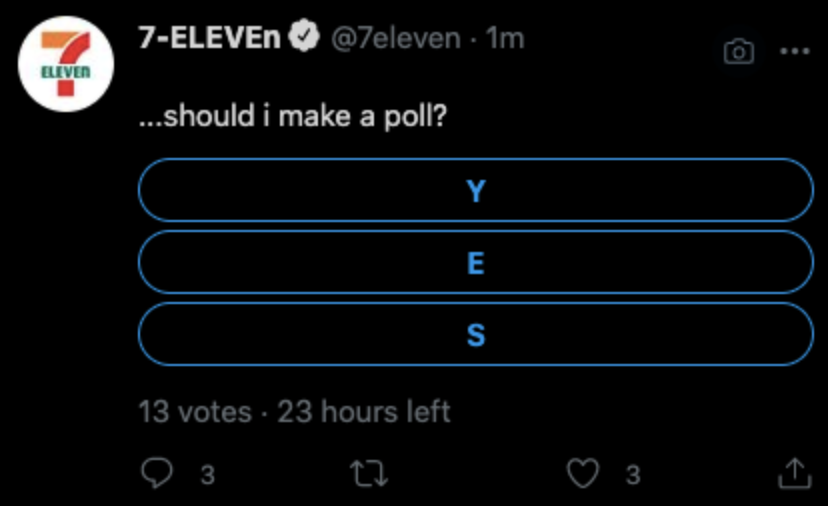Click the tweet text "should i make a poll?"
Viewport: 828px width, 506px height.
[x=294, y=117]
